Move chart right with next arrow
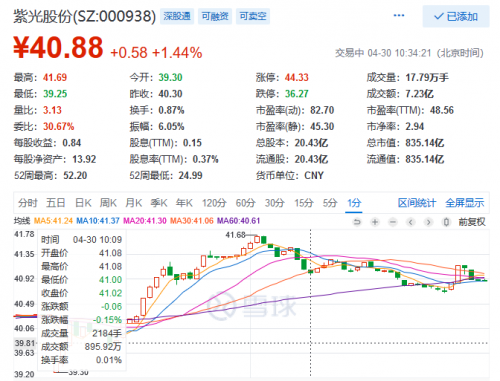The height and width of the screenshot is (381, 500). click(x=429, y=222)
